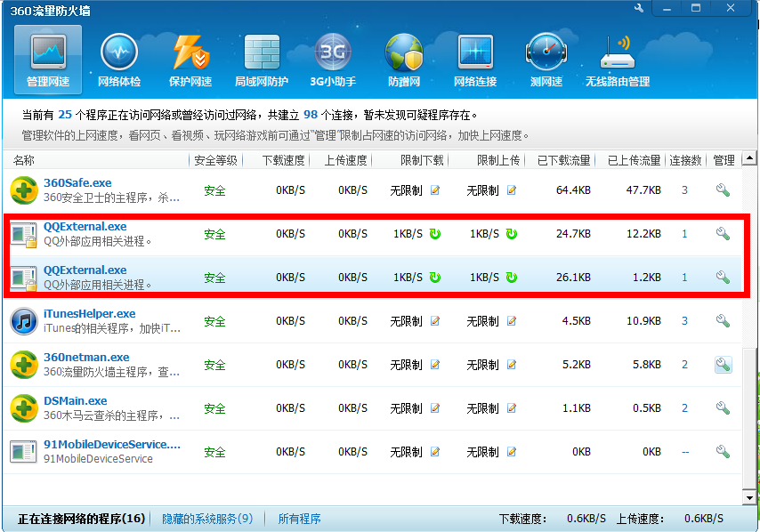Viewport: 760px width, 532px height.
Task: Open the iTunesHelper.exe program name link
Action: [90, 313]
